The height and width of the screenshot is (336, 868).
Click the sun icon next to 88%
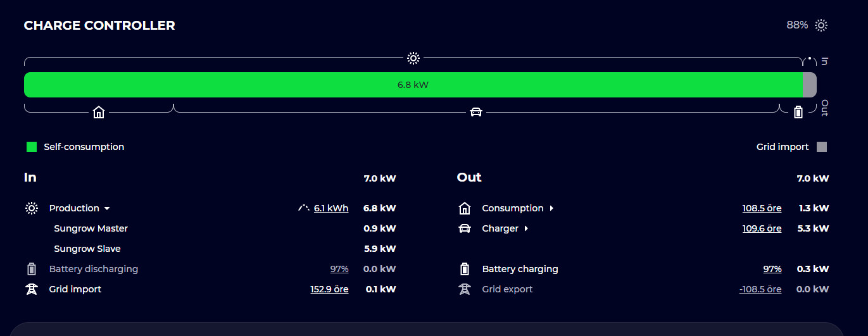821,25
